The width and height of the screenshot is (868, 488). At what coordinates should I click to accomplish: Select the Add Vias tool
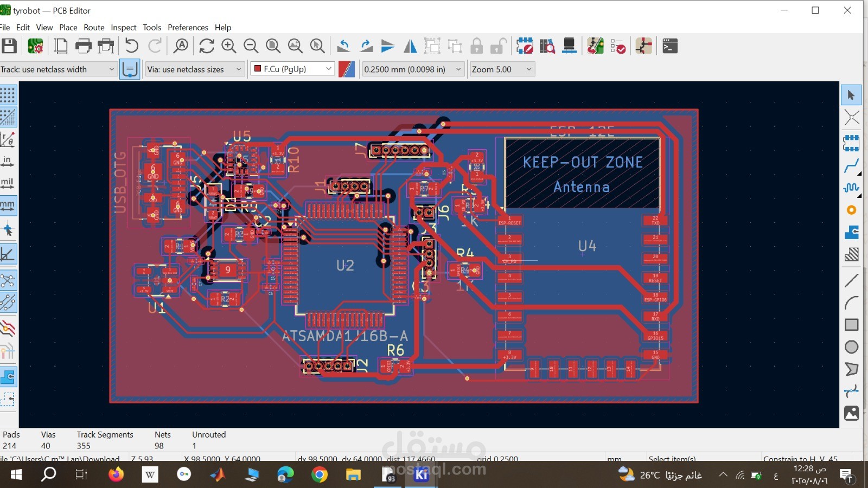tap(851, 210)
